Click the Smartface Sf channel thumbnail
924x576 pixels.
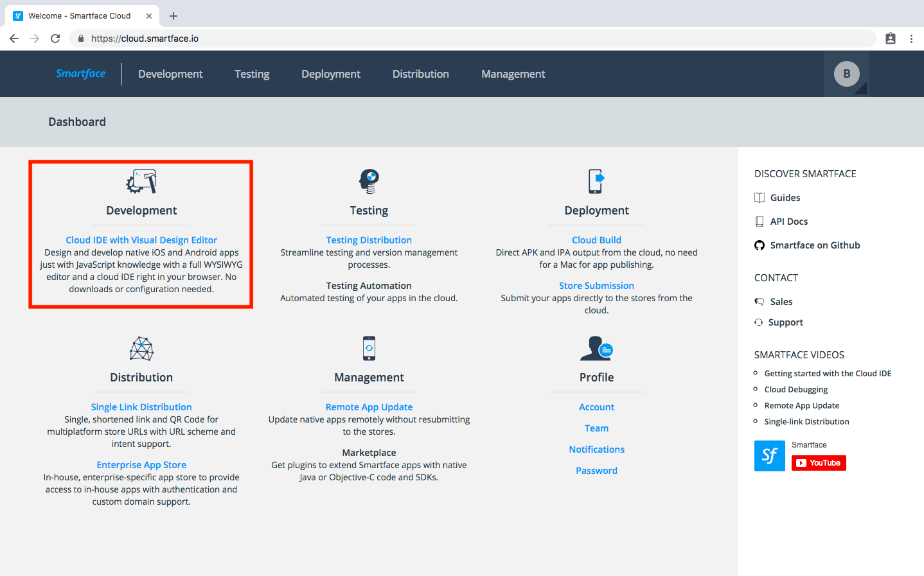coord(770,456)
